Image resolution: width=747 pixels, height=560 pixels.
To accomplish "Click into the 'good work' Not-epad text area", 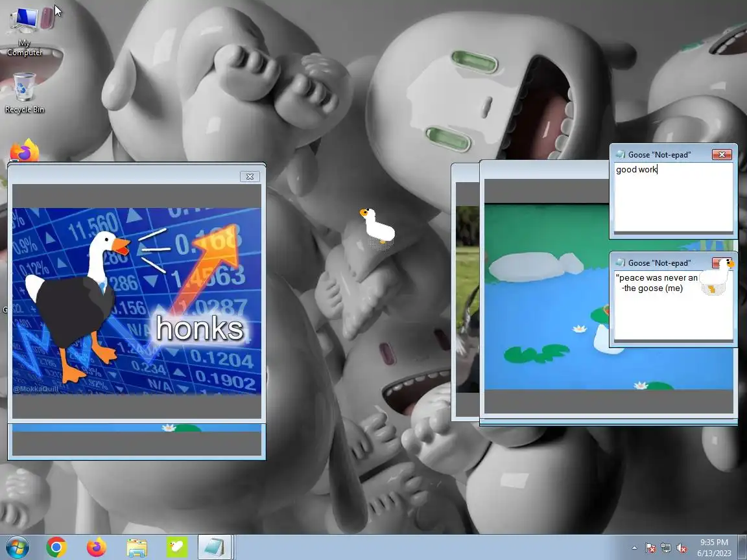I will tap(673, 196).
